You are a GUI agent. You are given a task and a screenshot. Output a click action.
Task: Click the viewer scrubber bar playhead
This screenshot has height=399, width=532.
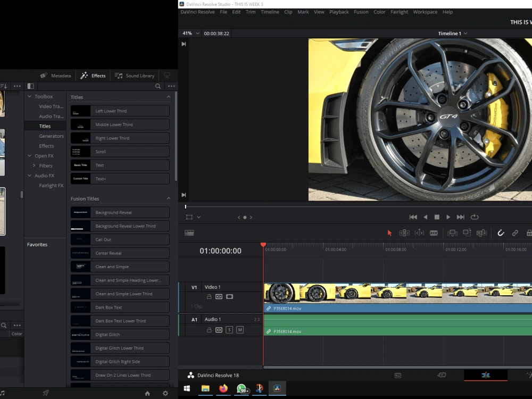186,206
